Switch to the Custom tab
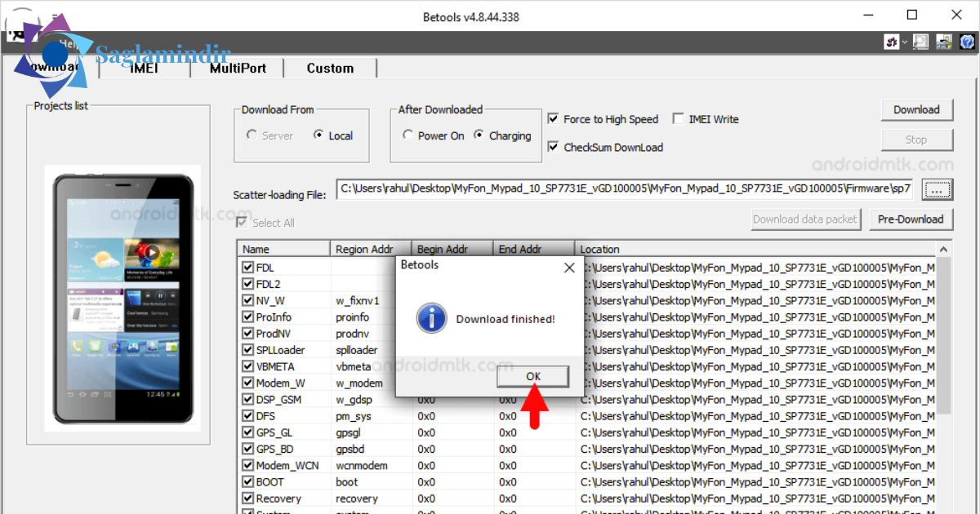 coord(330,68)
